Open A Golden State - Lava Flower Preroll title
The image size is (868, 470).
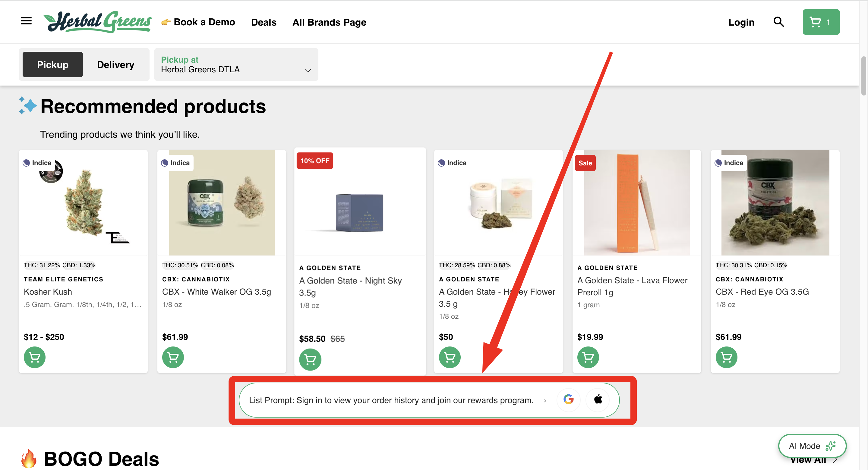(x=632, y=286)
